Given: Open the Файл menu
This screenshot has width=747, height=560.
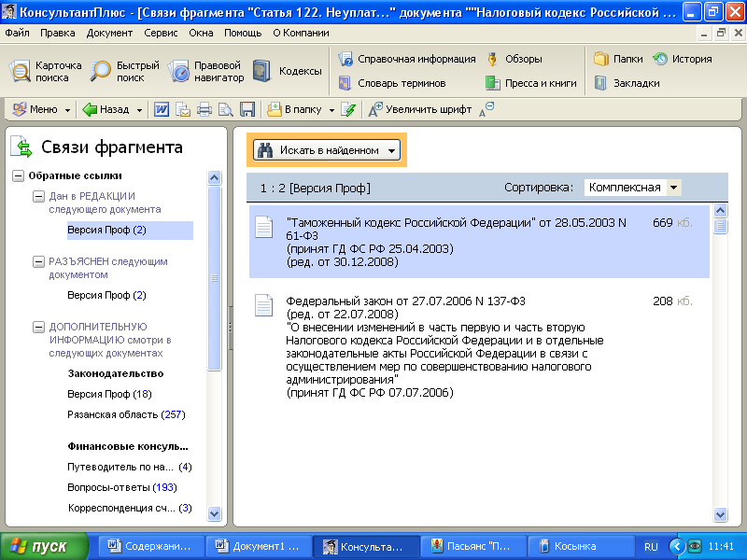Looking at the screenshot, I should pos(17,33).
